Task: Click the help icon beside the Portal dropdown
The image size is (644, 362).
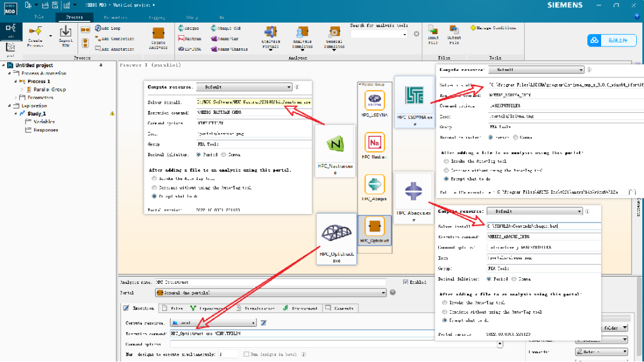Action: pos(392,293)
